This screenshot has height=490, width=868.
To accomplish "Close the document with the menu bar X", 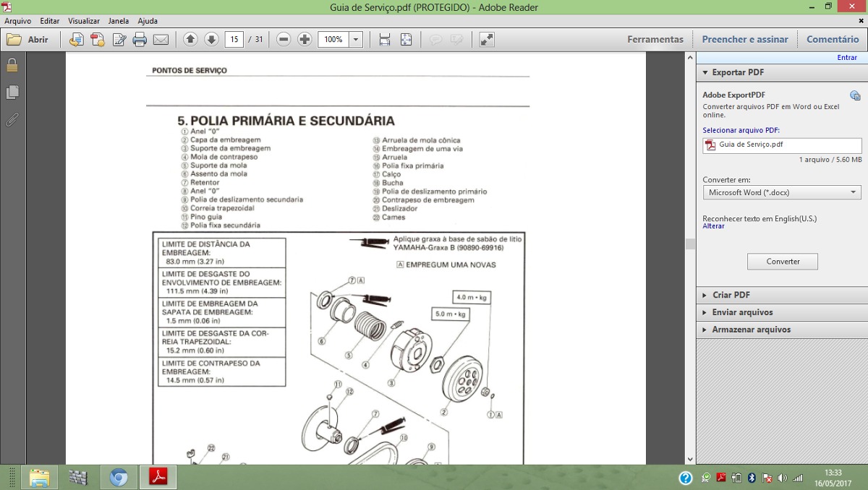I will click(861, 21).
